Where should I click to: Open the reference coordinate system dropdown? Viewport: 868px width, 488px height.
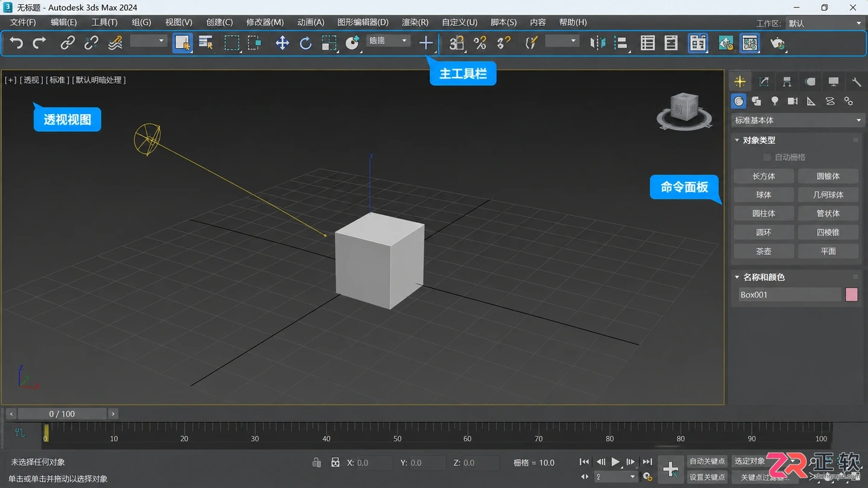(x=388, y=41)
